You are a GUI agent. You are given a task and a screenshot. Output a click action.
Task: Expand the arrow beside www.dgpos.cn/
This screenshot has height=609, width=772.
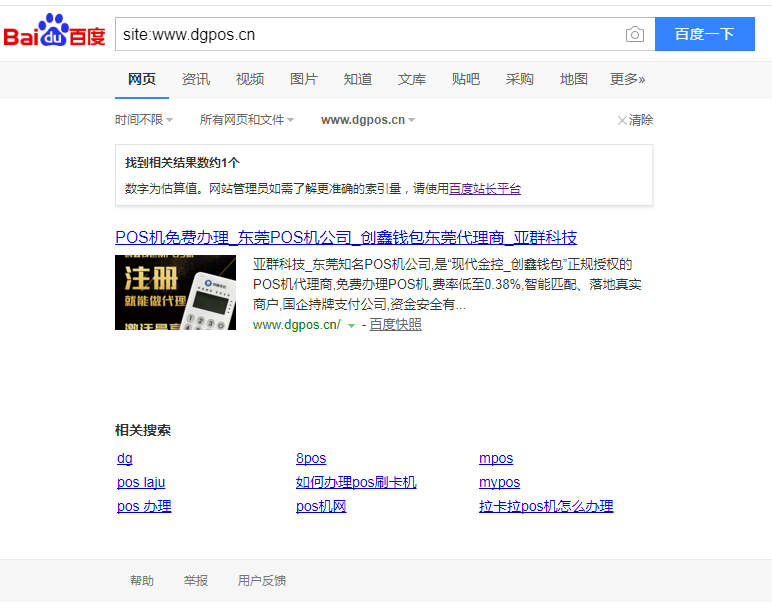point(351,325)
